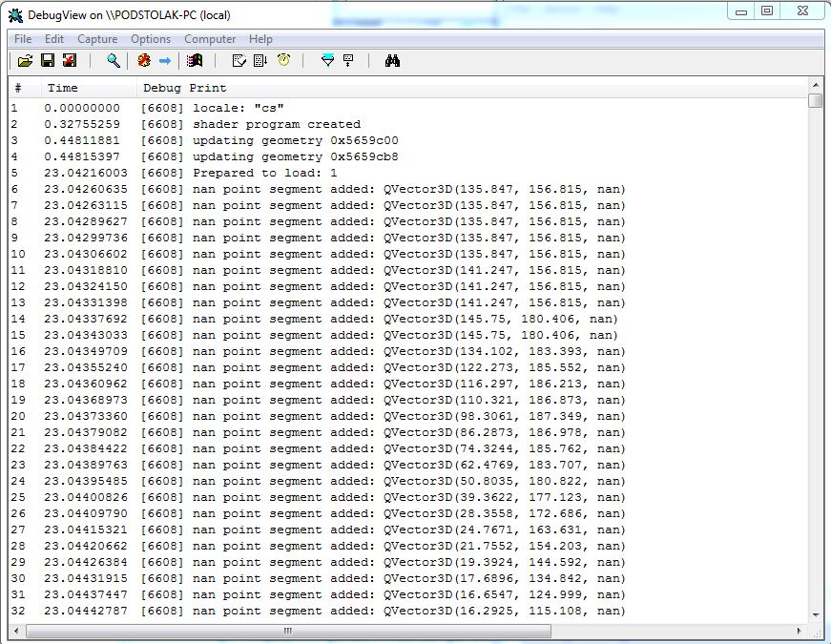This screenshot has height=644, width=831.
Task: Open the Edit menu
Action: (x=54, y=39)
